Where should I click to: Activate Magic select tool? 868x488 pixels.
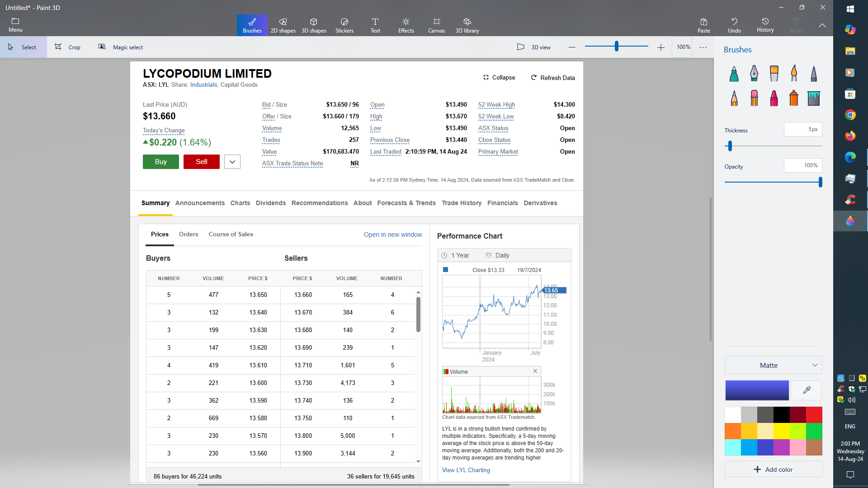(x=121, y=47)
